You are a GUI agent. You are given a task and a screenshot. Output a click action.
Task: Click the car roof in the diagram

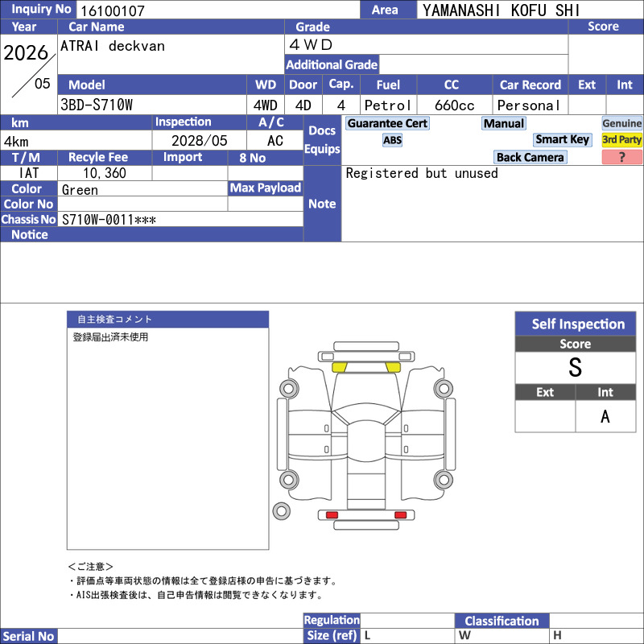point(366,440)
